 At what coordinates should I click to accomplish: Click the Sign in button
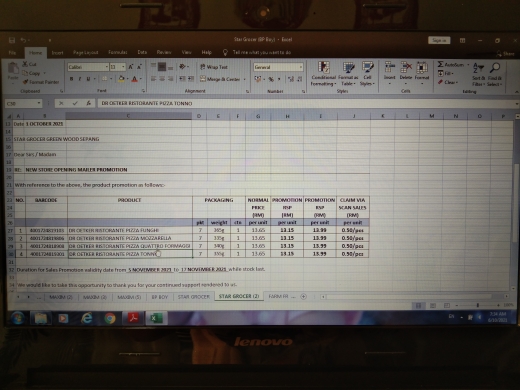(439, 40)
